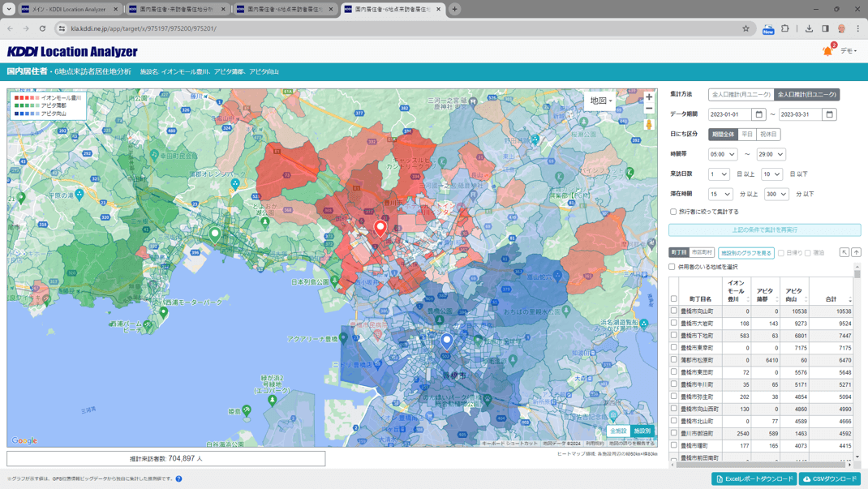The height and width of the screenshot is (489, 868).
Task: Click the up arrow table button
Action: click(857, 252)
